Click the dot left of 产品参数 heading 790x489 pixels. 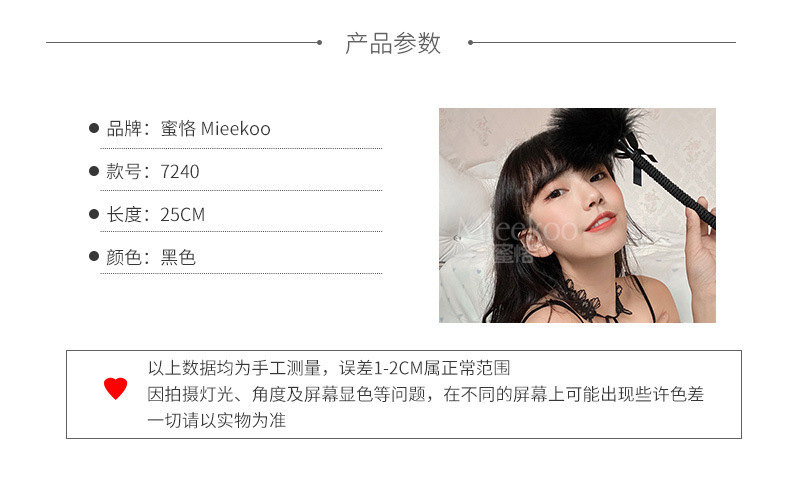(319, 42)
